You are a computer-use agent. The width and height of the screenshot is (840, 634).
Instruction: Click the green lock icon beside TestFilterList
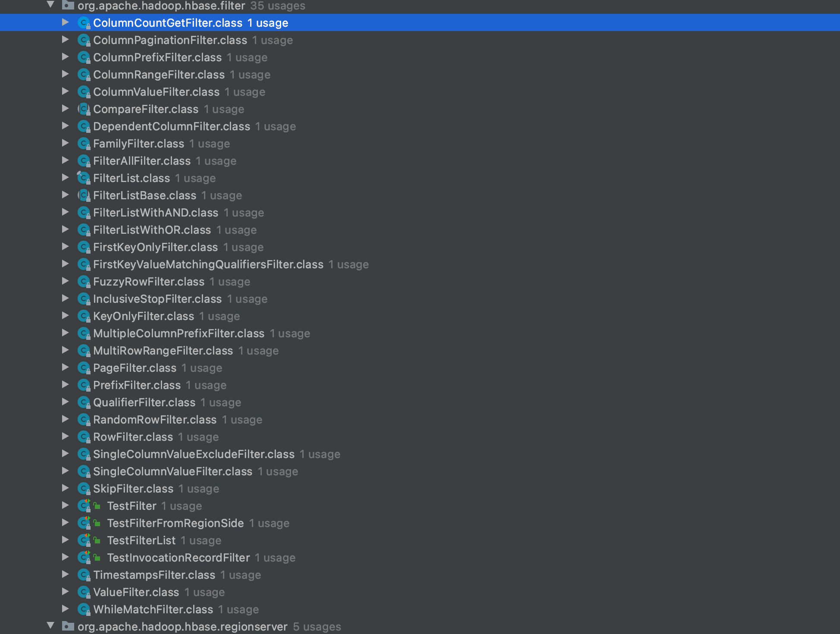pyautogui.click(x=97, y=540)
